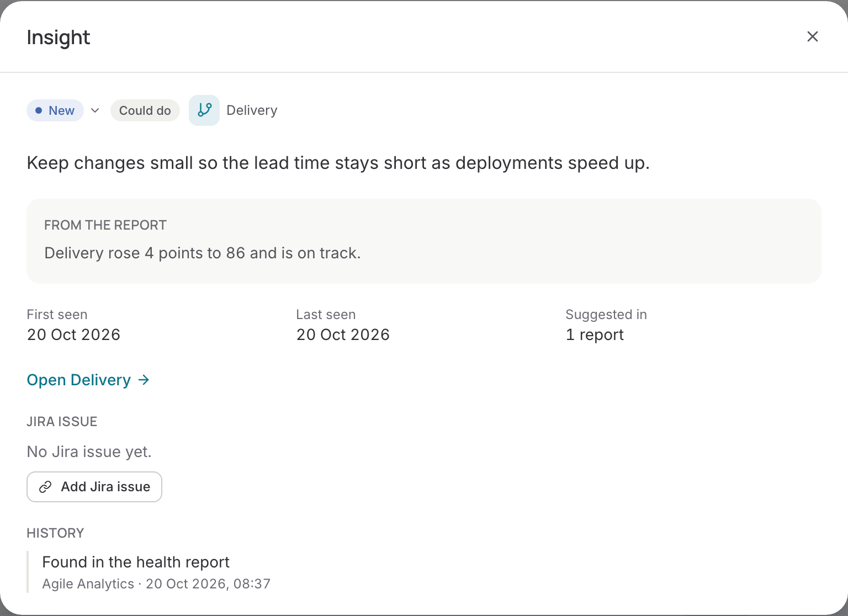The width and height of the screenshot is (848, 616).
Task: Click the Insight dialog title
Action: tap(59, 38)
